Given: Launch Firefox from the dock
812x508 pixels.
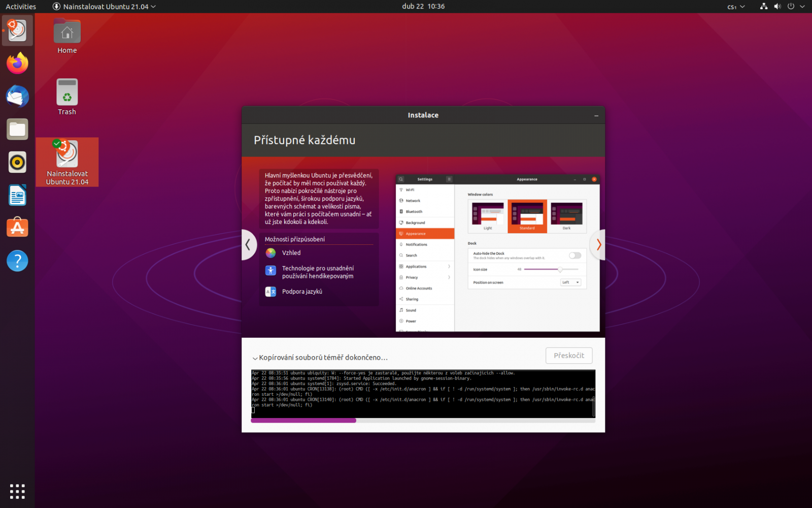Looking at the screenshot, I should [17, 63].
